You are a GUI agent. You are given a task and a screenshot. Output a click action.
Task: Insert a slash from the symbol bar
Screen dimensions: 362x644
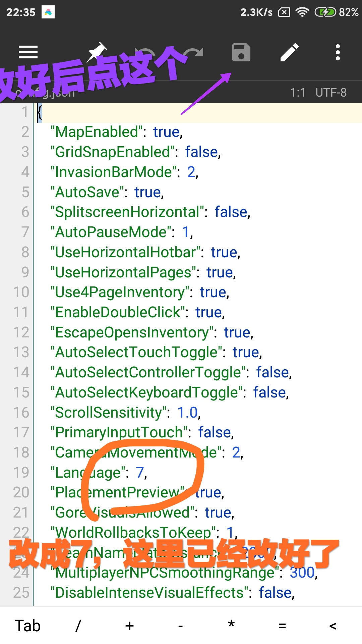point(78,626)
